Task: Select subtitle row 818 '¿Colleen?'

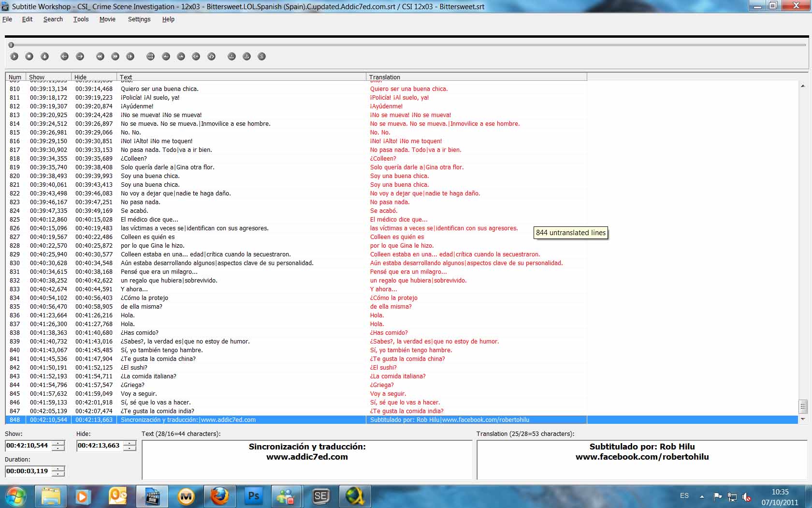Action: pos(296,159)
